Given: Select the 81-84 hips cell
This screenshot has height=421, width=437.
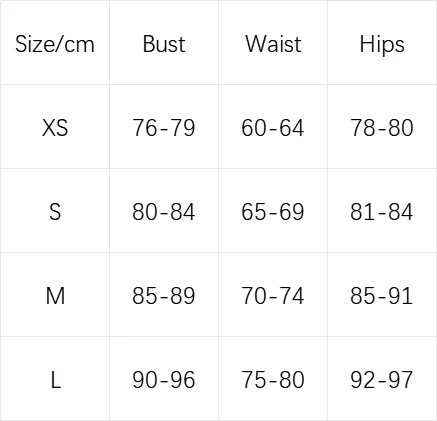Looking at the screenshot, I should pos(382,212).
